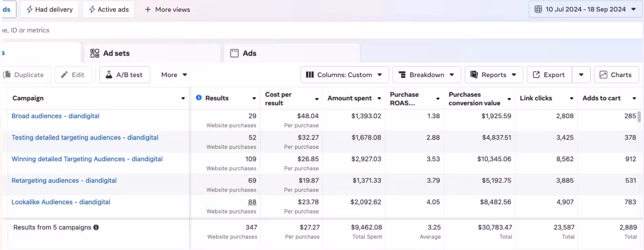Click the info icon by Results from 5 campaigns
This screenshot has width=644, height=250.
click(x=96, y=228)
